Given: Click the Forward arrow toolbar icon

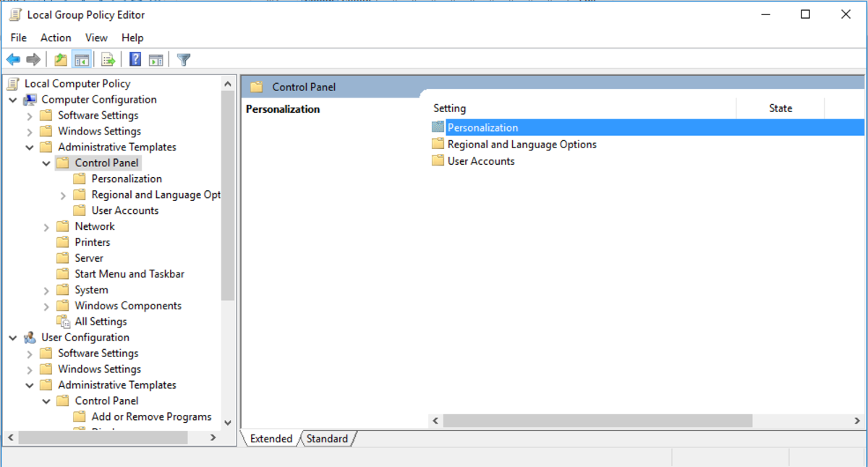Looking at the screenshot, I should (33, 60).
